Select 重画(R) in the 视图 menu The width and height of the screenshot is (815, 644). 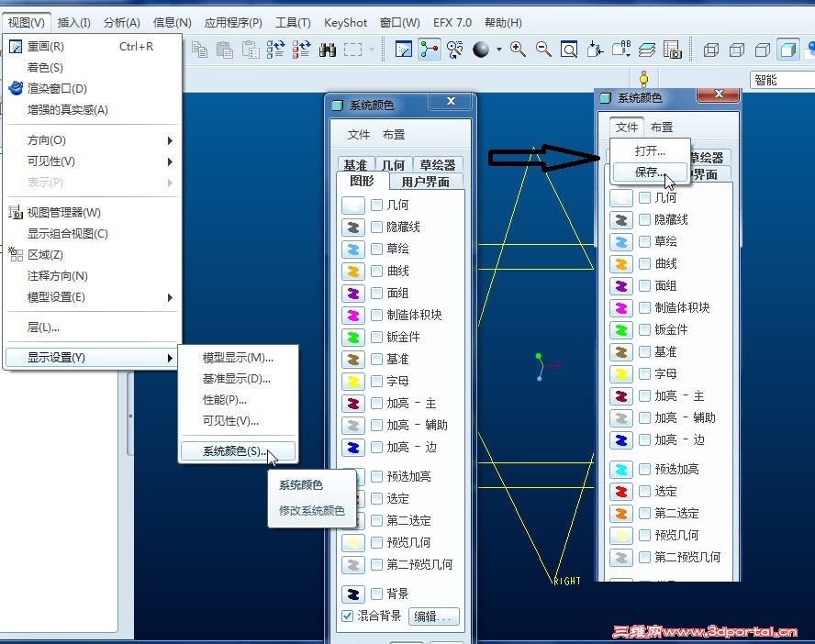[x=93, y=47]
